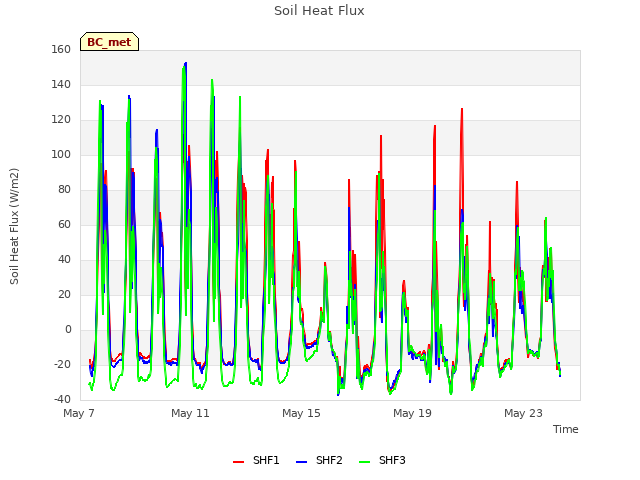Click the blue SHF2 legend color marker

(x=301, y=462)
